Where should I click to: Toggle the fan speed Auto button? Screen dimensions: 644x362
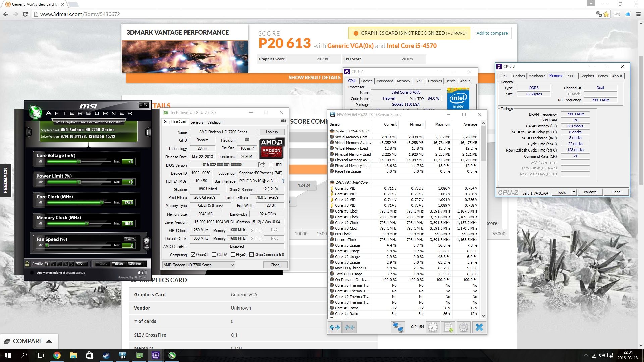(x=130, y=239)
